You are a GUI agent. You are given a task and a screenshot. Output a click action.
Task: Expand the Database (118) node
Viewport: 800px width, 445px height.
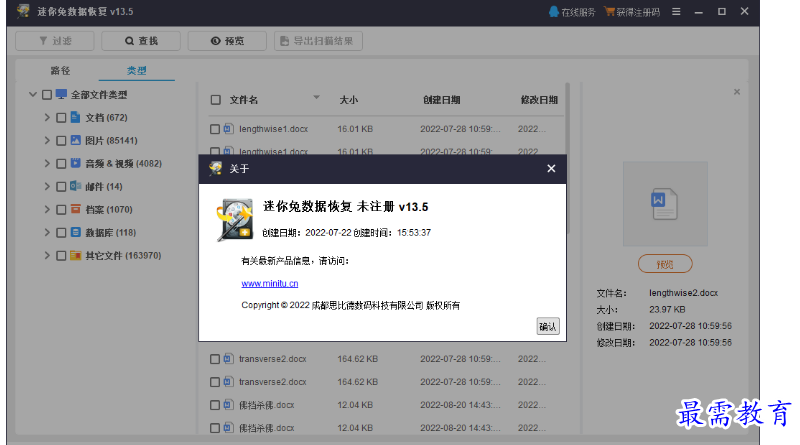pos(47,232)
